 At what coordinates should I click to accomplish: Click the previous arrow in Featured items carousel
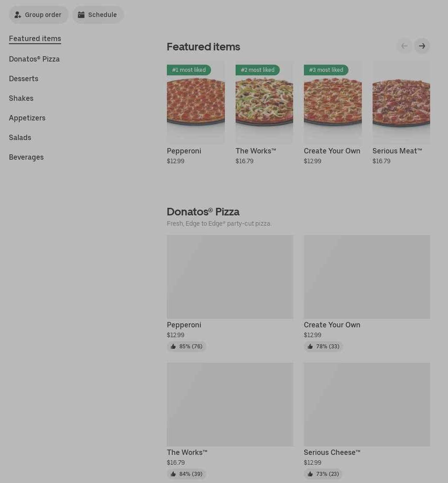coord(404,46)
